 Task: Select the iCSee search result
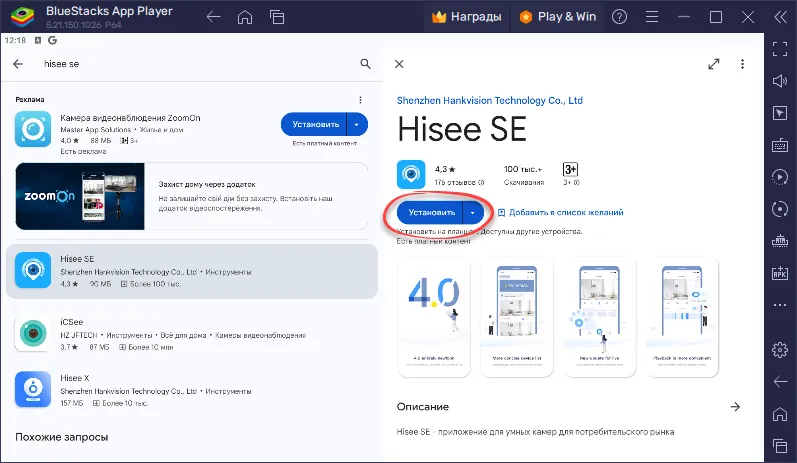click(192, 334)
